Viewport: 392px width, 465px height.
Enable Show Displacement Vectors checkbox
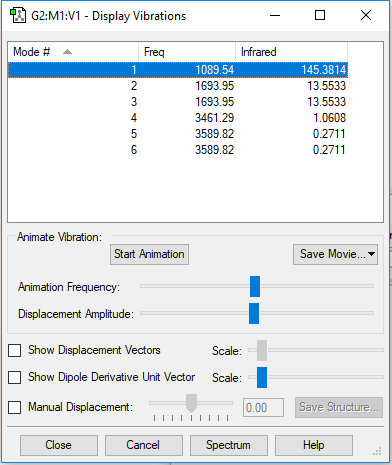click(15, 350)
